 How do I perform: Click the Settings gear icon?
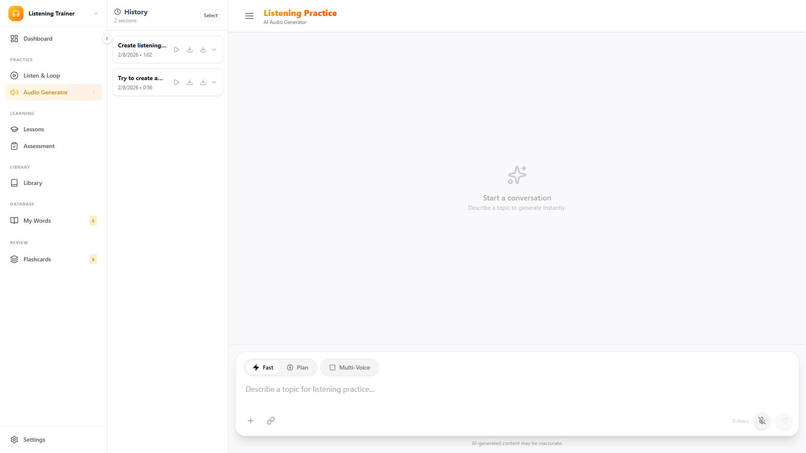click(x=14, y=440)
